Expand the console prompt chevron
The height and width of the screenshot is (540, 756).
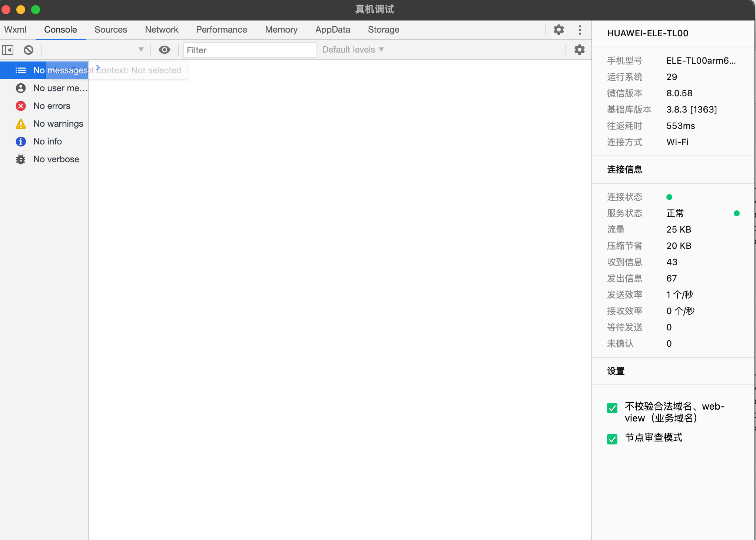point(98,67)
